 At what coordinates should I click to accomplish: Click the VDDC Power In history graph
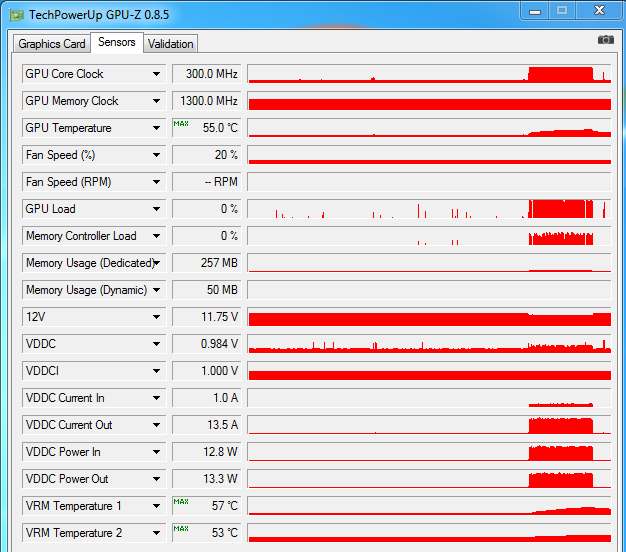click(429, 452)
